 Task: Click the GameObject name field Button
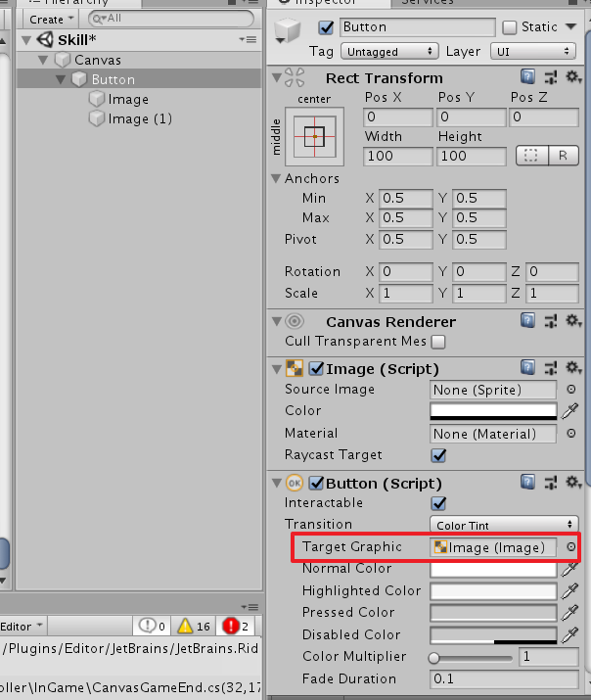point(418,26)
